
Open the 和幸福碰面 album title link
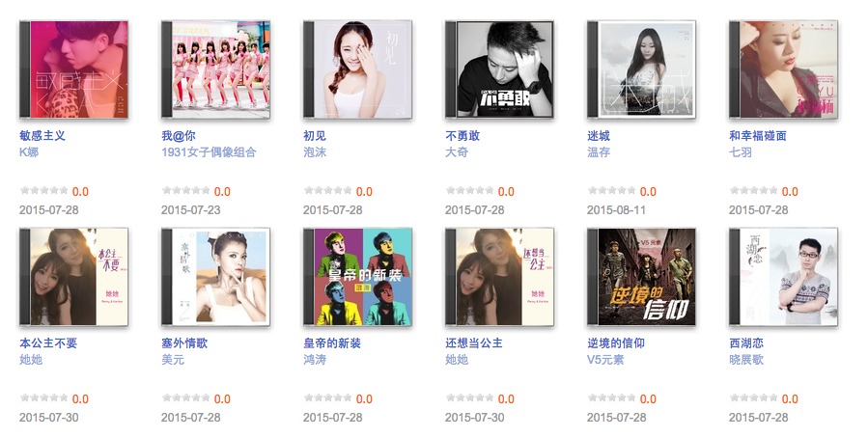pos(757,135)
